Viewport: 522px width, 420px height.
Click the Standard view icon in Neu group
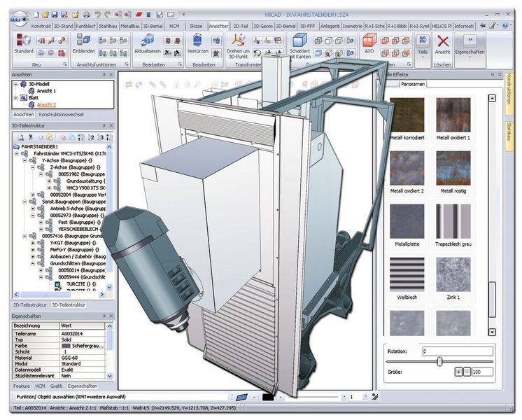(24, 41)
